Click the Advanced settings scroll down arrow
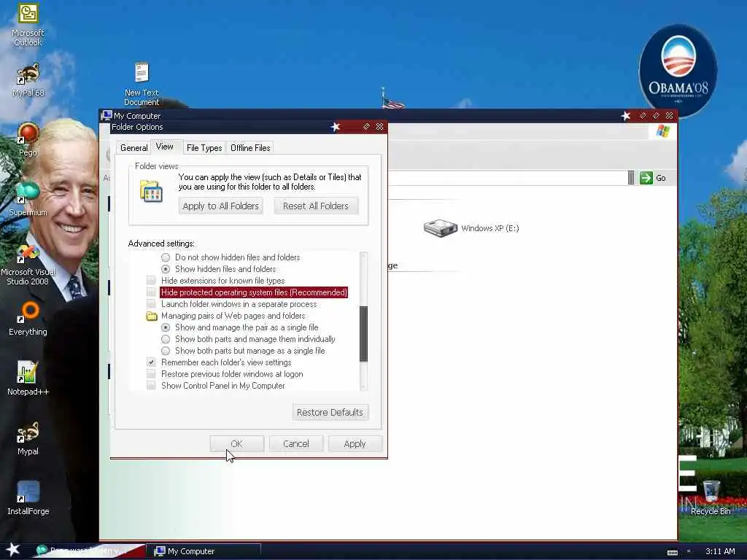The height and width of the screenshot is (560, 747). 363,386
